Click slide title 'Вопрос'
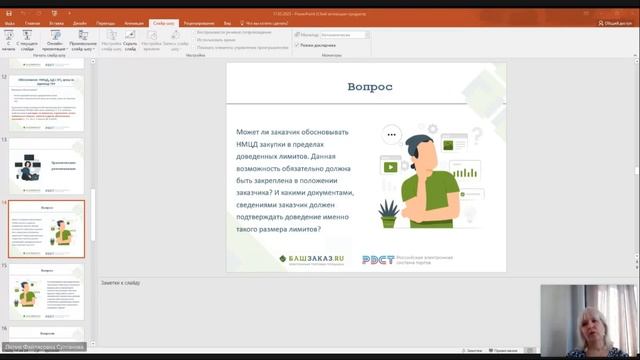Image resolution: width=640 pixels, height=360 pixels. [370, 87]
